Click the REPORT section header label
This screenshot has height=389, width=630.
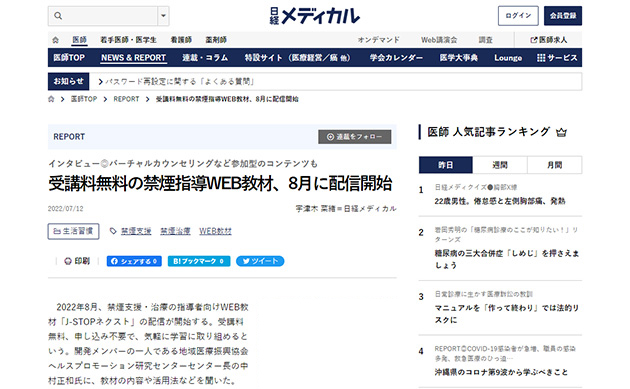pyautogui.click(x=69, y=137)
